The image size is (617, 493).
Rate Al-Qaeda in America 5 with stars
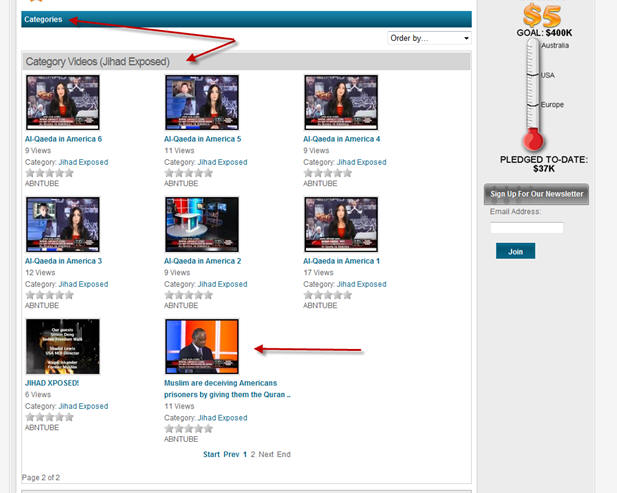click(189, 173)
